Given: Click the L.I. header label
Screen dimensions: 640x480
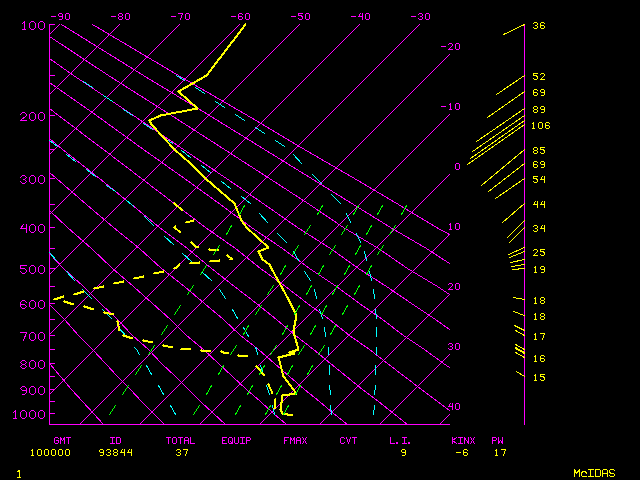Looking at the screenshot, I should click(x=400, y=440).
